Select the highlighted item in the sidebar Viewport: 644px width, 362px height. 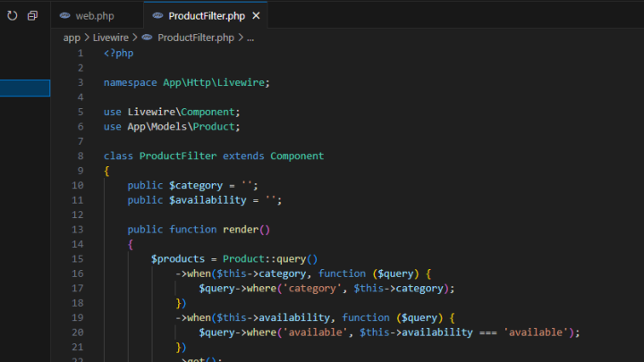coord(25,88)
